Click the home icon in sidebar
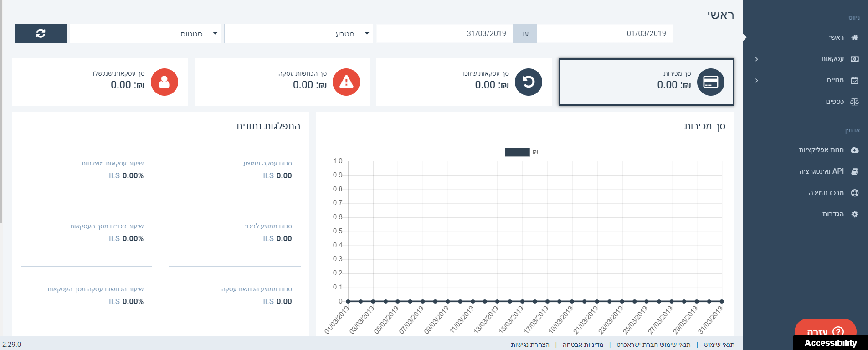The image size is (868, 350). tap(854, 37)
